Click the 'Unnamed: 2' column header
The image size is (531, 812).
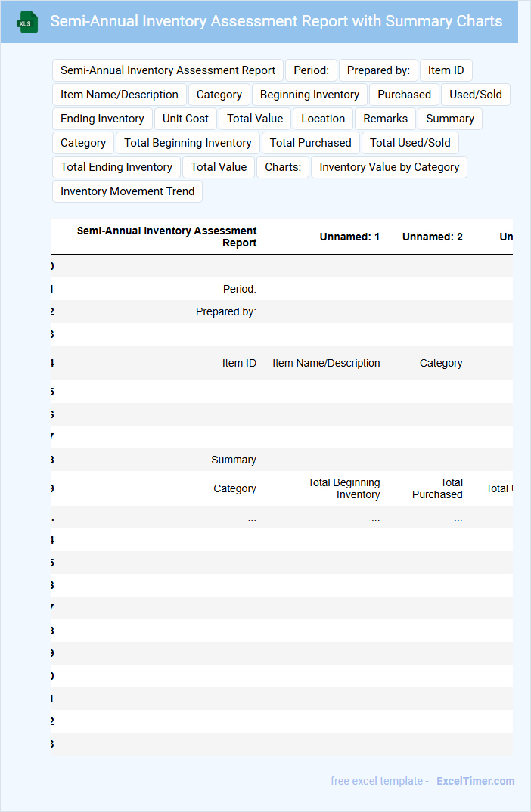tap(432, 237)
